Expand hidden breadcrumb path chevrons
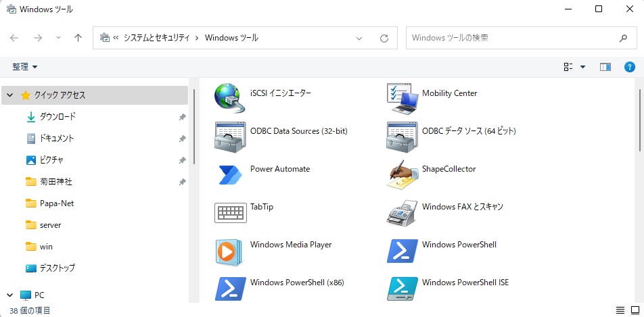The height and width of the screenshot is (317, 644). point(116,38)
